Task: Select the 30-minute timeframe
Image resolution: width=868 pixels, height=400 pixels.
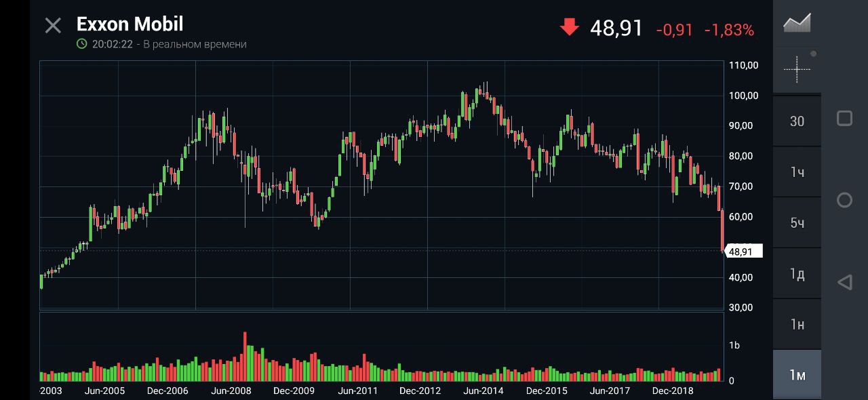Action: (797, 121)
